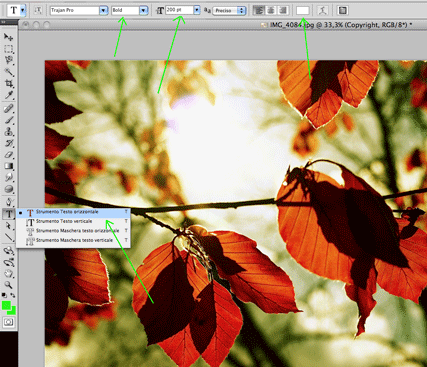Viewport: 427px width, 367px height.
Task: Select the Gradient tool
Action: tap(9, 166)
